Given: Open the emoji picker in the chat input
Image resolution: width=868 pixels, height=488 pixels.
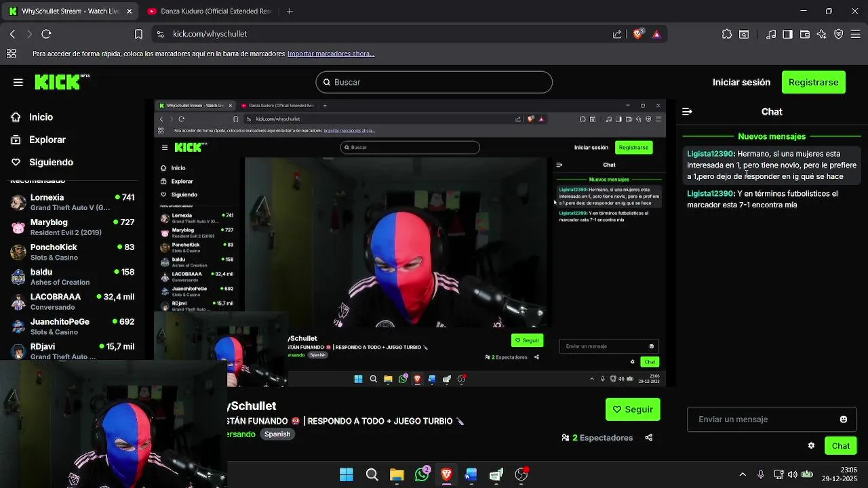Looking at the screenshot, I should [844, 420].
